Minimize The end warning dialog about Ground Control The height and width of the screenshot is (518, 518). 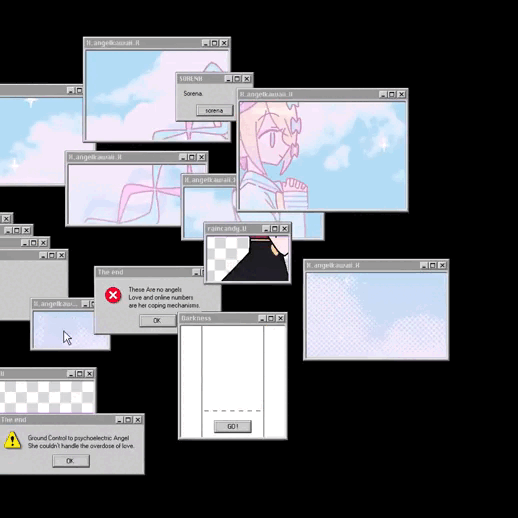(119, 420)
